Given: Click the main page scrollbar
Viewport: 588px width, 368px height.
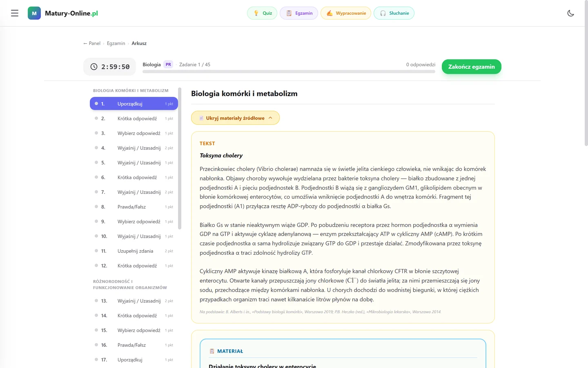Looking at the screenshot, I should 586,74.
